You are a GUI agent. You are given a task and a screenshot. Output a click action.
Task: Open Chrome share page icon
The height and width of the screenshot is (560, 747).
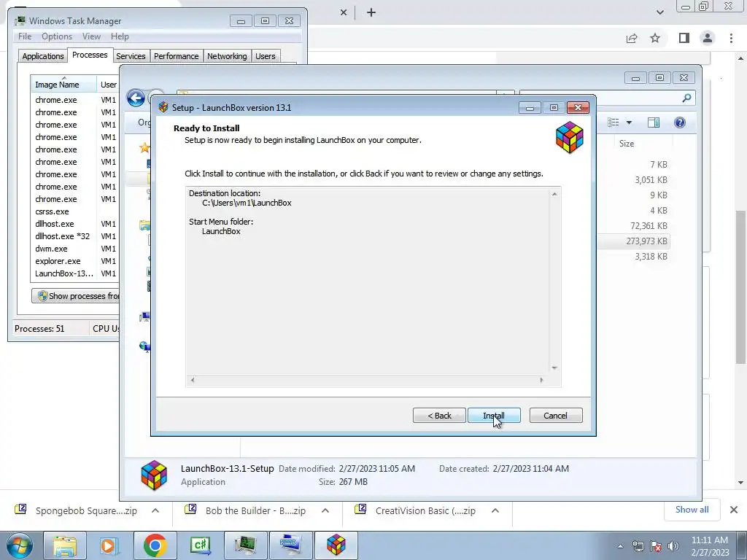[632, 38]
